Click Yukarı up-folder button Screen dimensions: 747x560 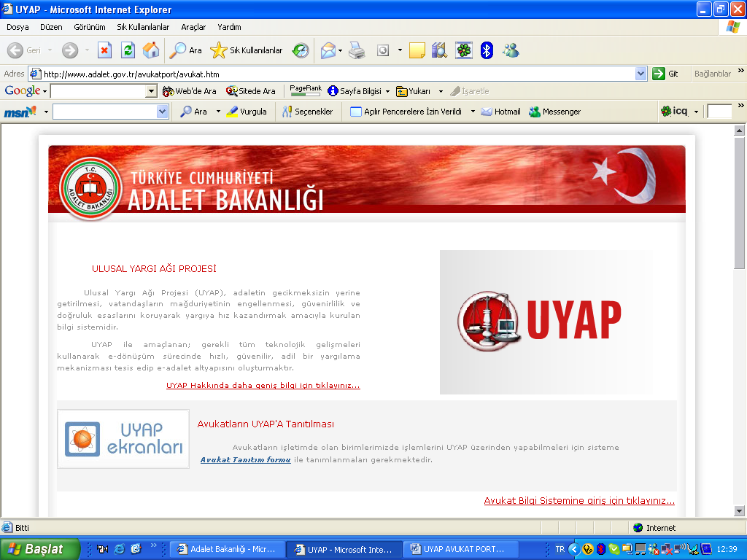click(x=413, y=91)
